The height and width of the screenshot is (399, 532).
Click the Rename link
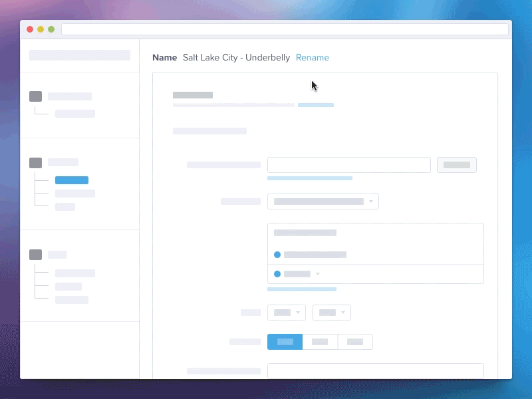pos(313,58)
